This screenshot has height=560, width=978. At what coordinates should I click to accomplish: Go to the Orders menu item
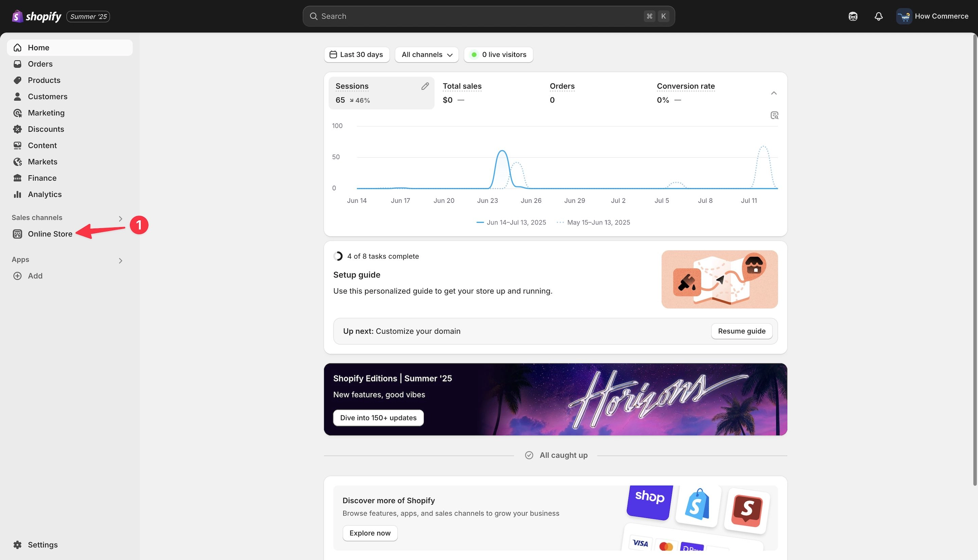(70, 64)
